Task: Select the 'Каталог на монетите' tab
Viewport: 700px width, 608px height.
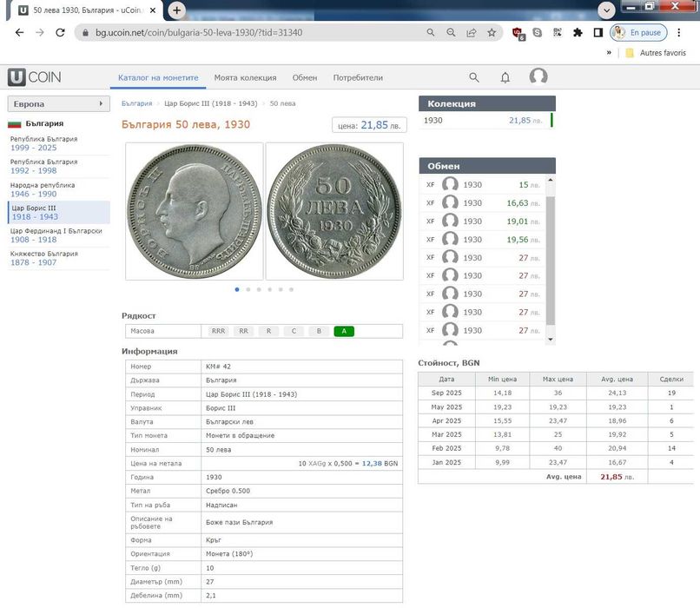Action: tap(158, 77)
